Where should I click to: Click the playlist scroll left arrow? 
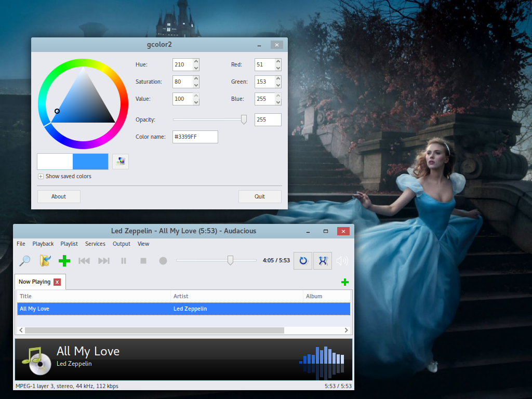21,330
